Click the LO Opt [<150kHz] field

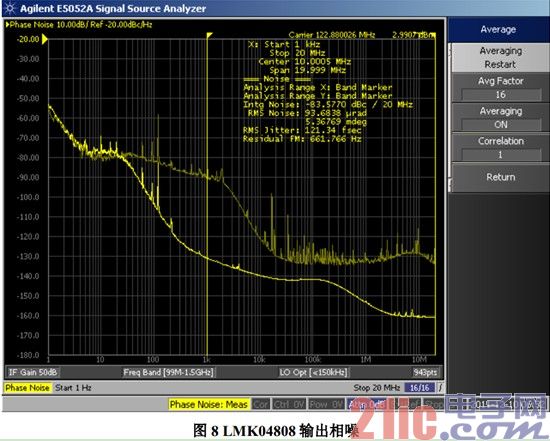[313, 373]
